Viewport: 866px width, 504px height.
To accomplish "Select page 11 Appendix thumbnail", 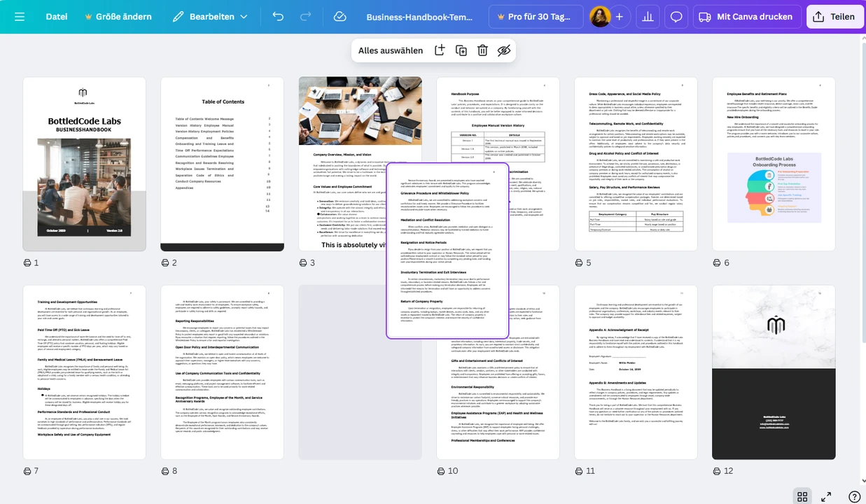I will coord(636,372).
